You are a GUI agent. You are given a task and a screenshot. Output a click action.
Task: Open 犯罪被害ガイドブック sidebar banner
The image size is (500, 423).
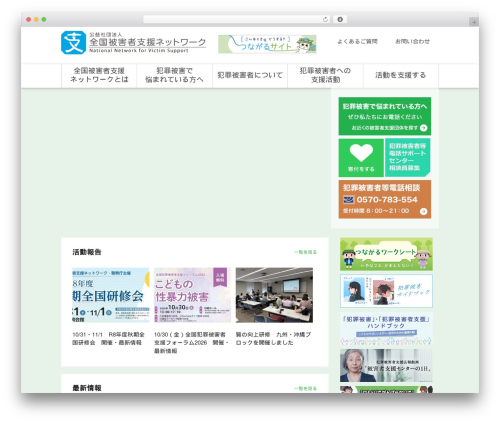386,291
